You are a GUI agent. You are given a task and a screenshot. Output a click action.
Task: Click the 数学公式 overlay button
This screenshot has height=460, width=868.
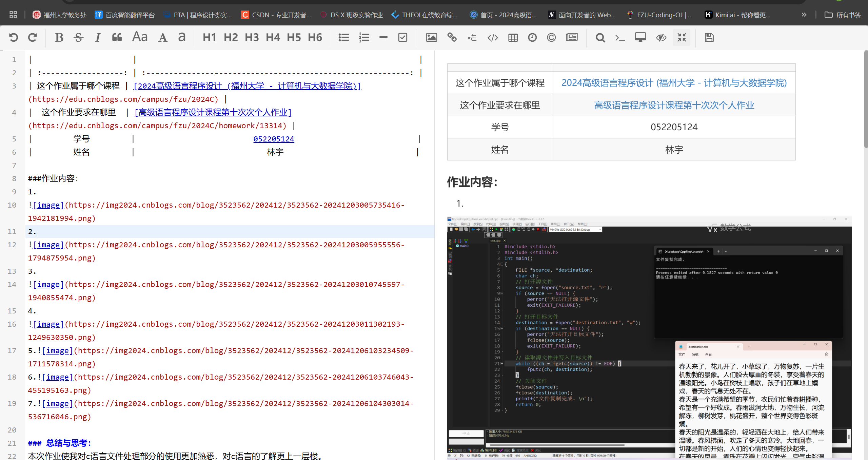729,228
